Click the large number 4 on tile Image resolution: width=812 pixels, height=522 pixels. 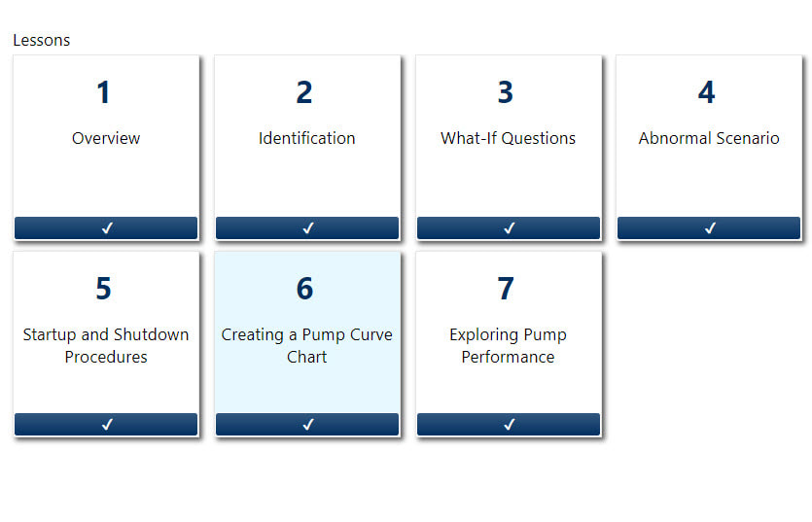[707, 93]
